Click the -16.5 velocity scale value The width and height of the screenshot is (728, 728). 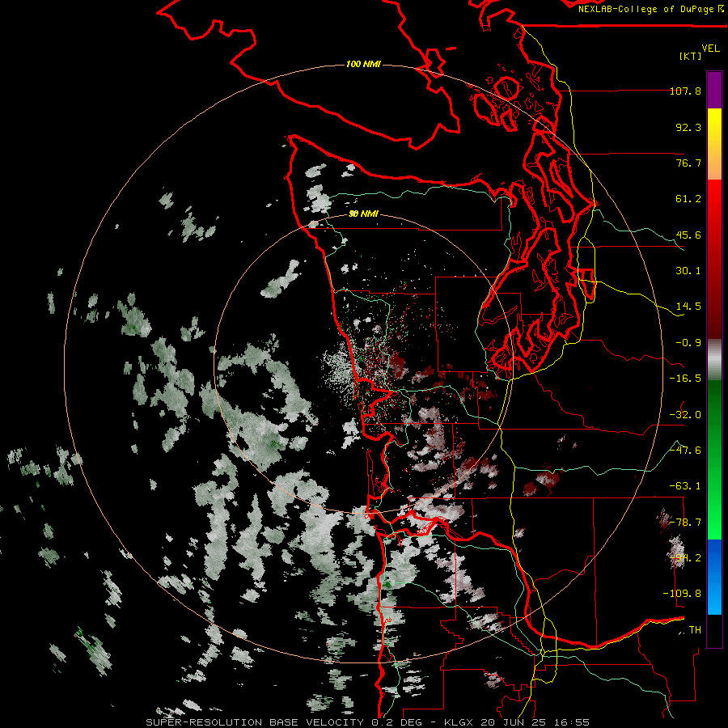click(x=685, y=379)
